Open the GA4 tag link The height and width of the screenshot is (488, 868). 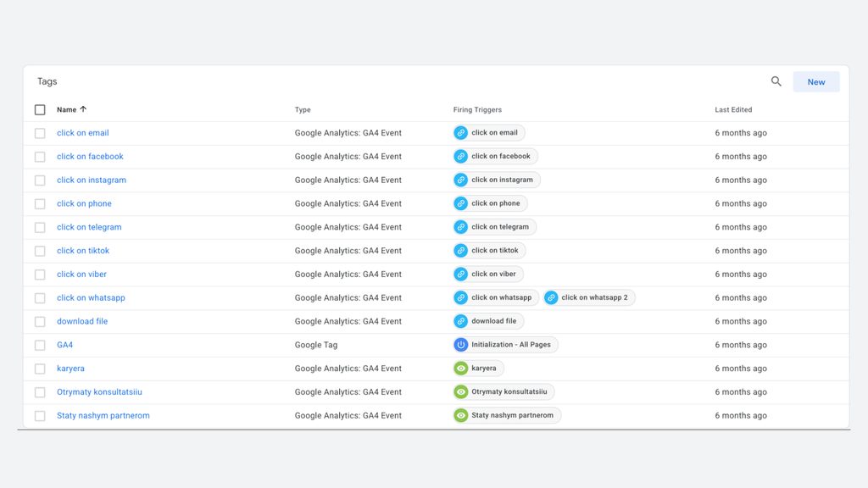[64, 345]
